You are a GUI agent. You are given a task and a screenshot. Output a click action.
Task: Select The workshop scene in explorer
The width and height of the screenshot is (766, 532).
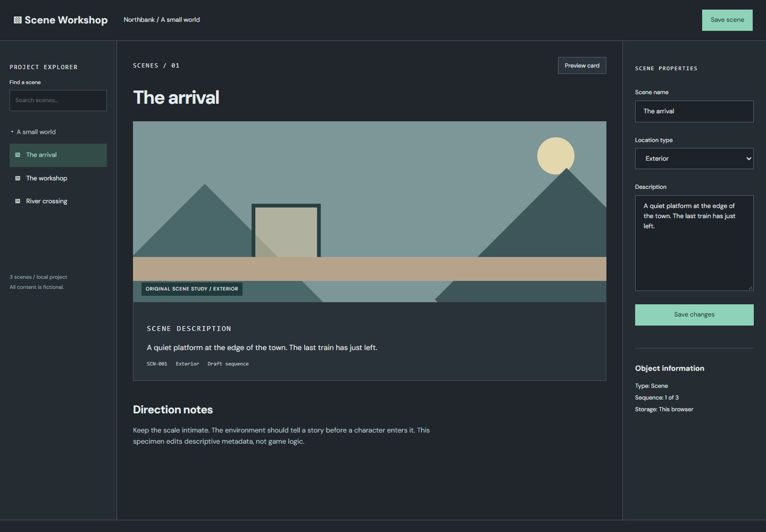click(58, 178)
